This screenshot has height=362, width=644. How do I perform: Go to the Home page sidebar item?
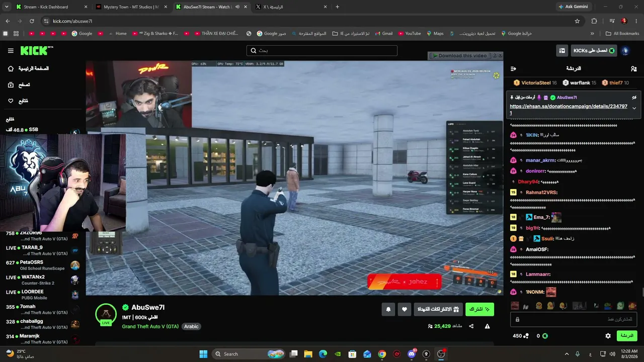coord(28,68)
